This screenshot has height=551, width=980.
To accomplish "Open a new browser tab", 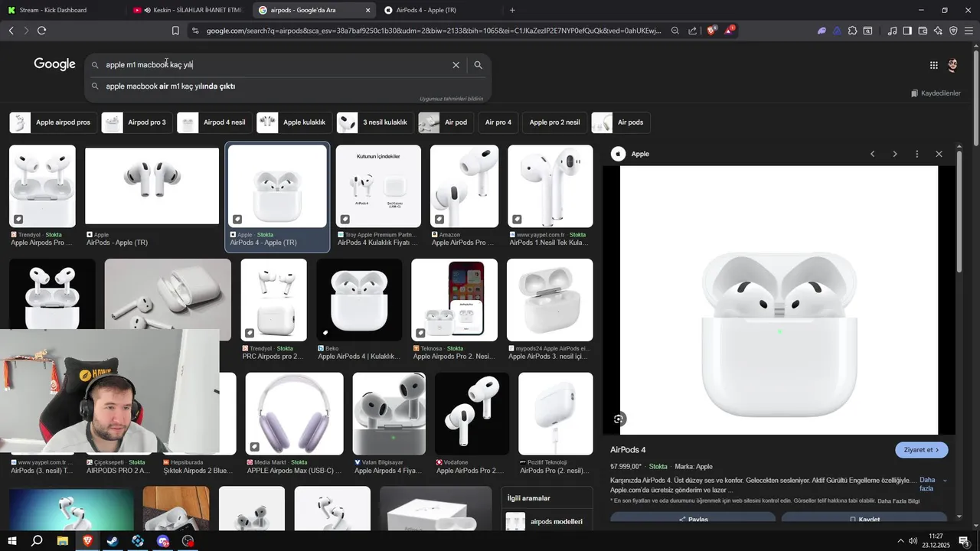I will click(512, 10).
